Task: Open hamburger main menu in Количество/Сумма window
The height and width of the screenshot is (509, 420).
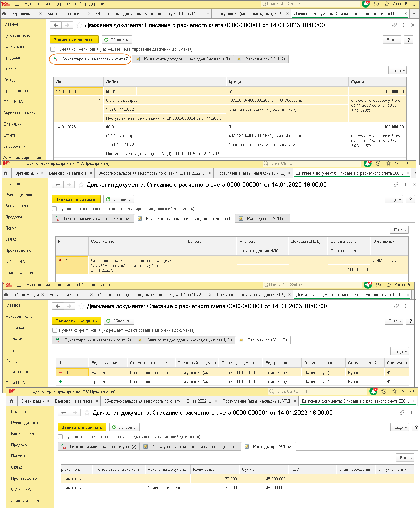Action: point(25,391)
